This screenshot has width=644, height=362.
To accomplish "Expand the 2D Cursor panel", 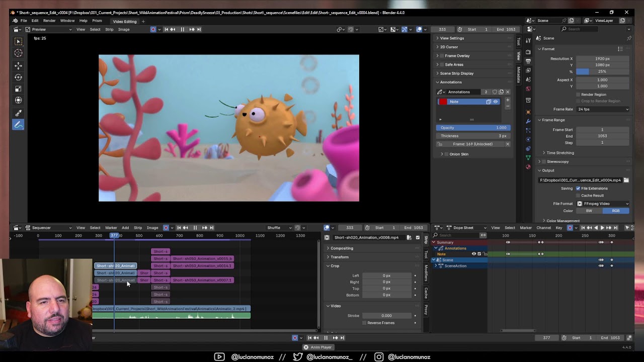I will 449,47.
